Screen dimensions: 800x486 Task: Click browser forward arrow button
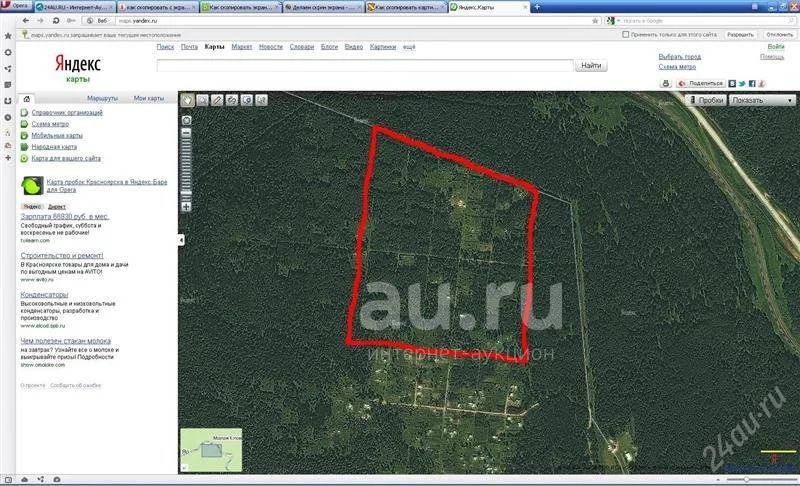click(x=40, y=20)
